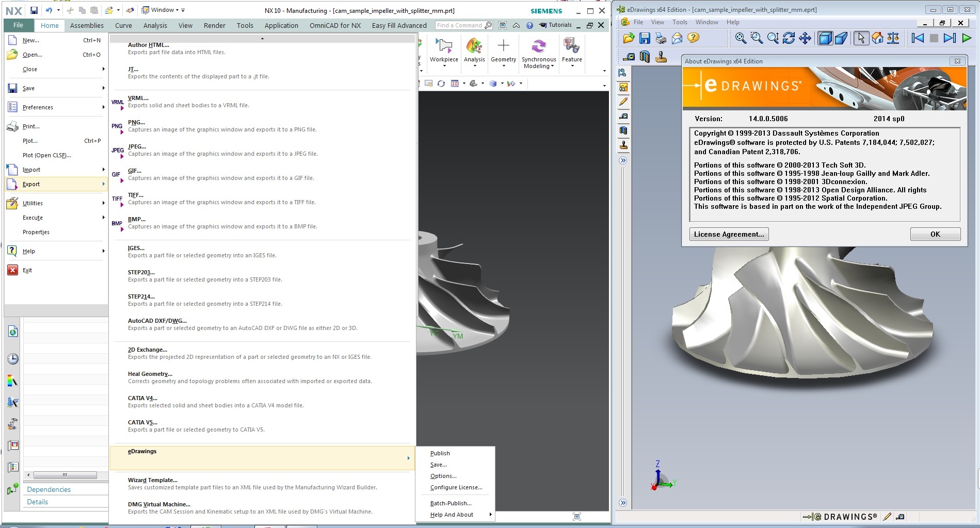Click the Mass Properties scale icon in eDrawings

[893, 38]
